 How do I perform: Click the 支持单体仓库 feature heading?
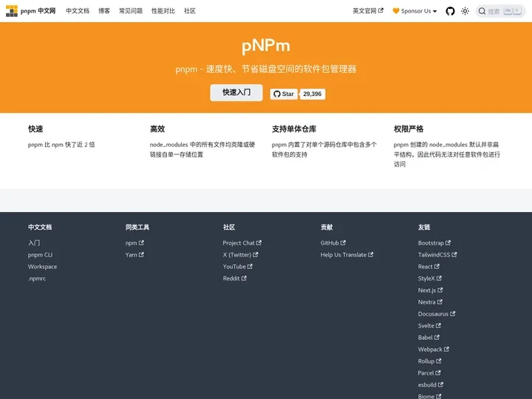(x=294, y=129)
